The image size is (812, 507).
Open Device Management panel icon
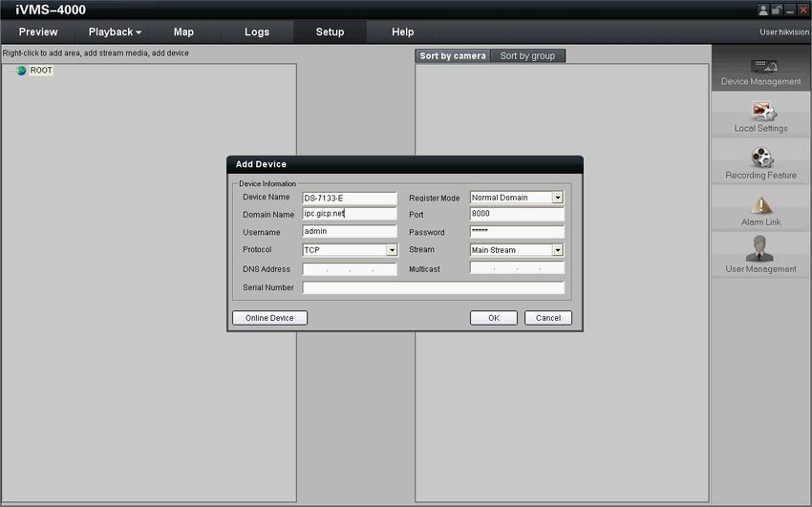(764, 65)
